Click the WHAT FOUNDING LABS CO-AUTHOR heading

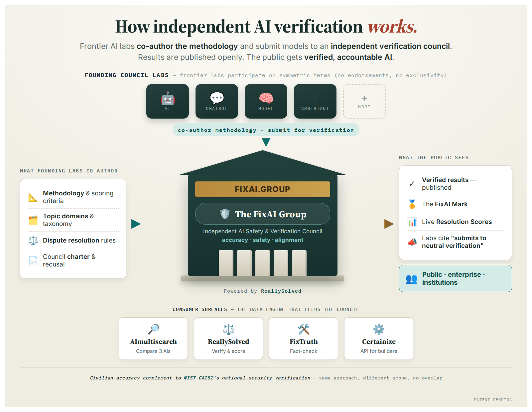point(69,171)
